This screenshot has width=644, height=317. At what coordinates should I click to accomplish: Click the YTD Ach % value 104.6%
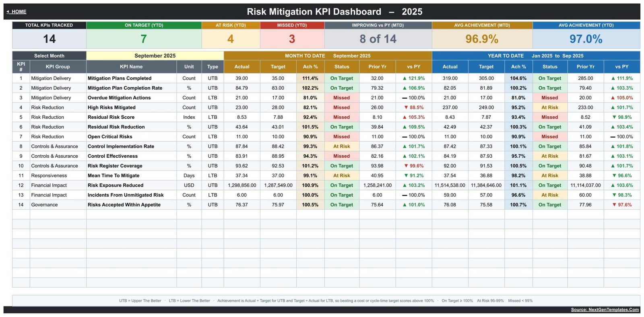[518, 78]
